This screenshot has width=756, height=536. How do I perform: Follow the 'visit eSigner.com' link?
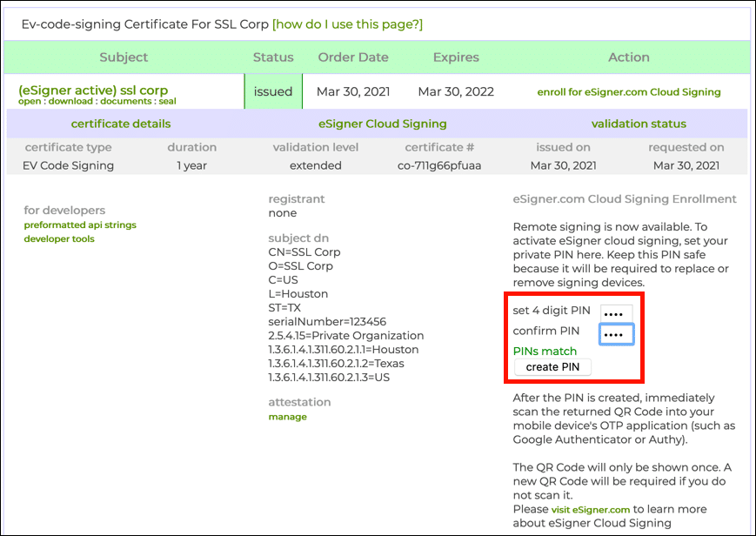[591, 509]
